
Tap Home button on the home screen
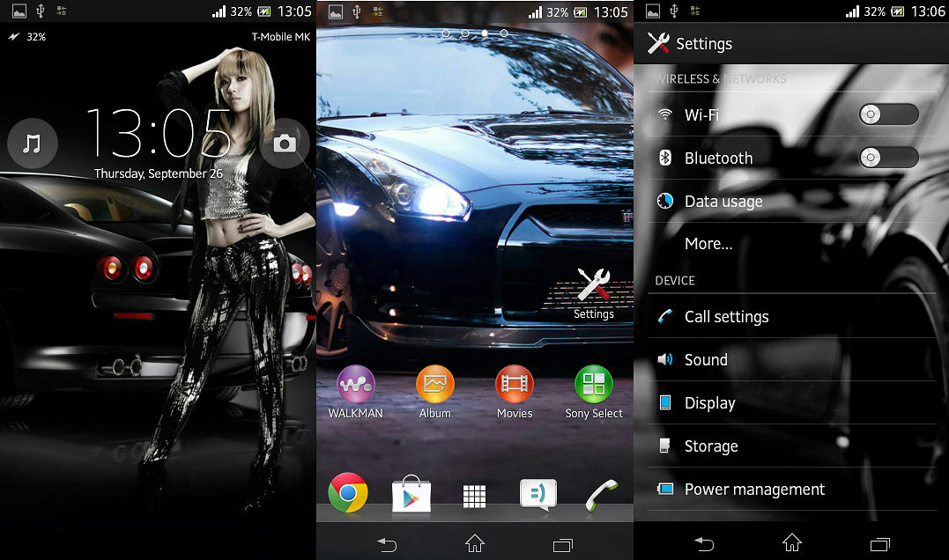click(474, 543)
